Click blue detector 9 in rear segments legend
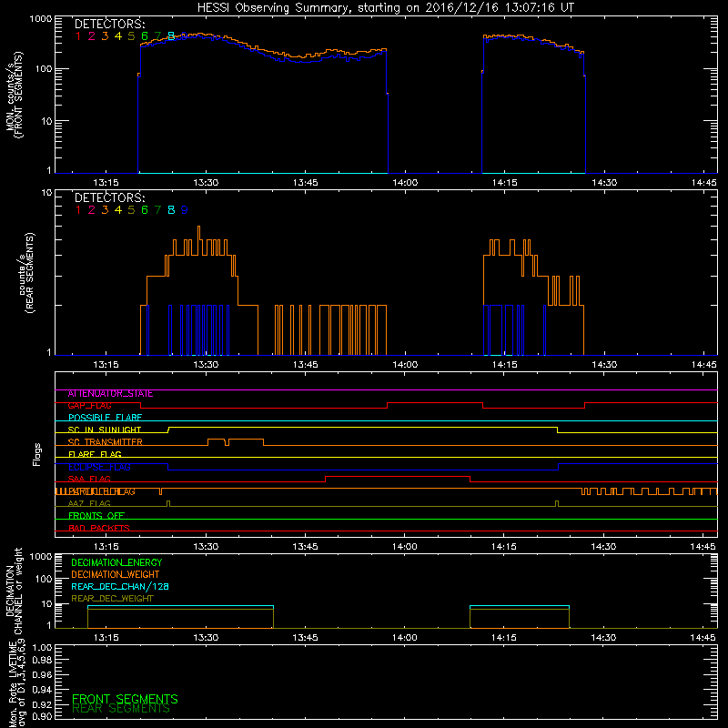 point(185,210)
